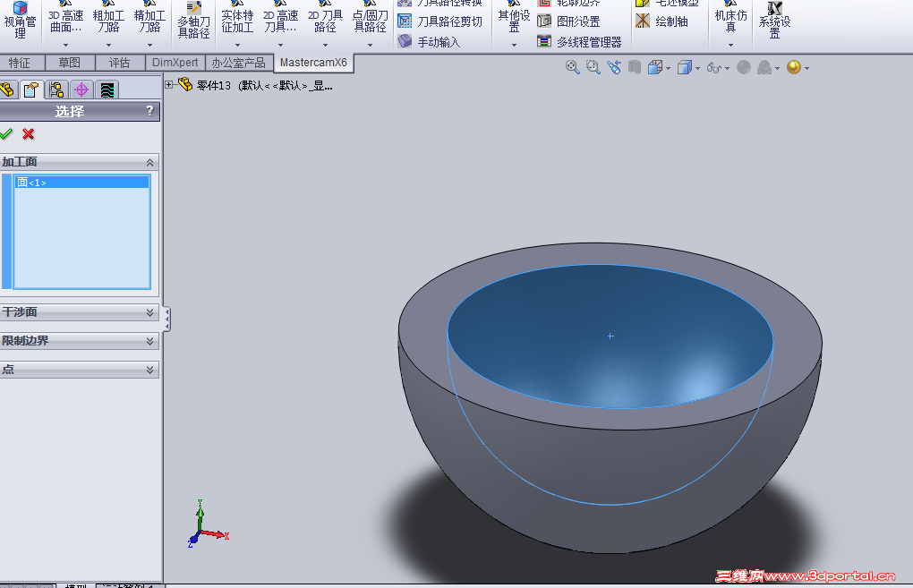Click Zoom to Fit magnifier icon
This screenshot has height=588, width=913.
coord(572,67)
